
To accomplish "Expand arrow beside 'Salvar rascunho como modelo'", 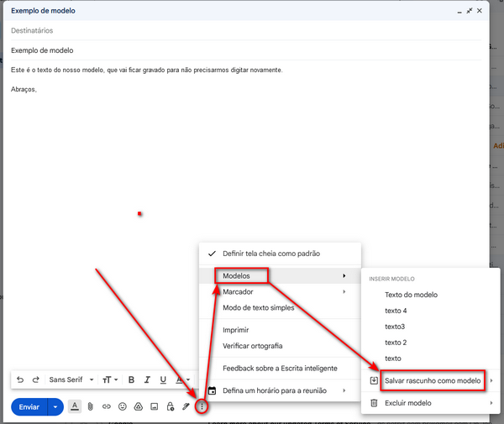I will click(x=491, y=380).
